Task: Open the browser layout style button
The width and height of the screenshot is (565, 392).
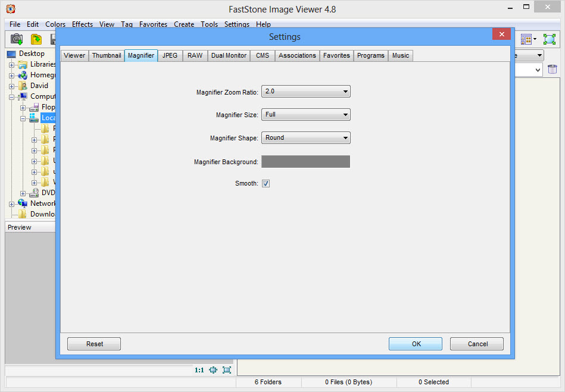Action: [x=529, y=39]
